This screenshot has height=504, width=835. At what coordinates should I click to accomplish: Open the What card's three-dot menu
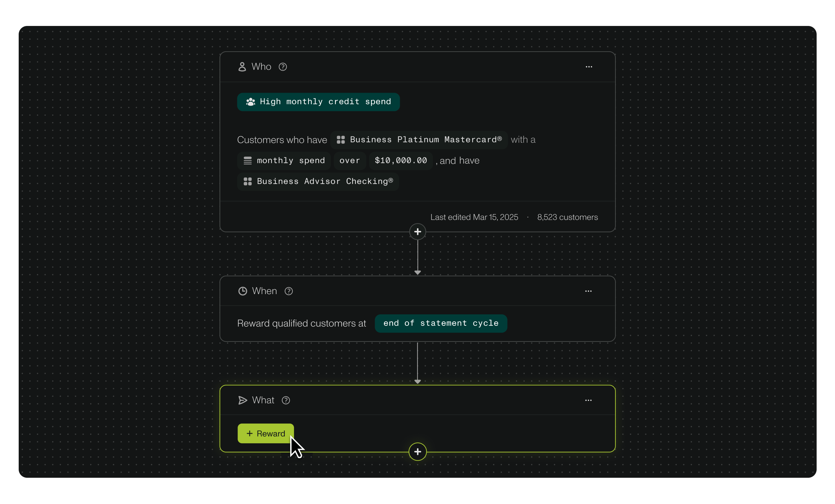click(588, 400)
